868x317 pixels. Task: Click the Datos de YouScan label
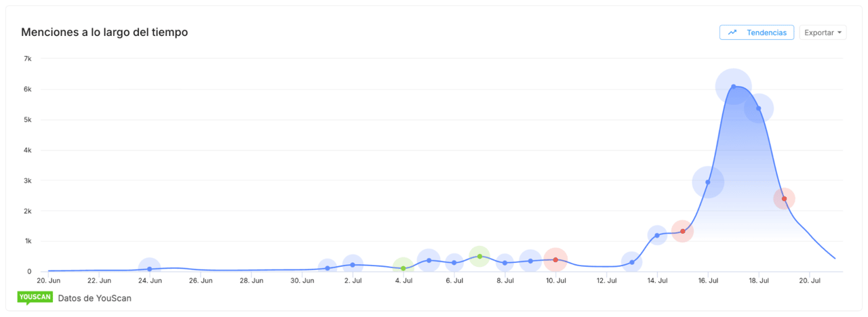tap(95, 298)
